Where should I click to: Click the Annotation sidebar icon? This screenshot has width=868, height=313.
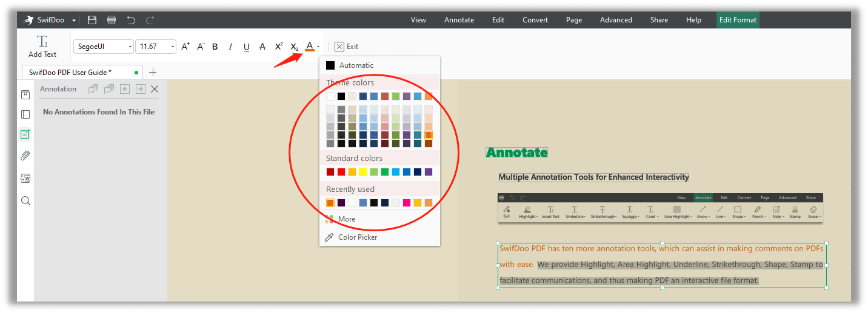25,134
